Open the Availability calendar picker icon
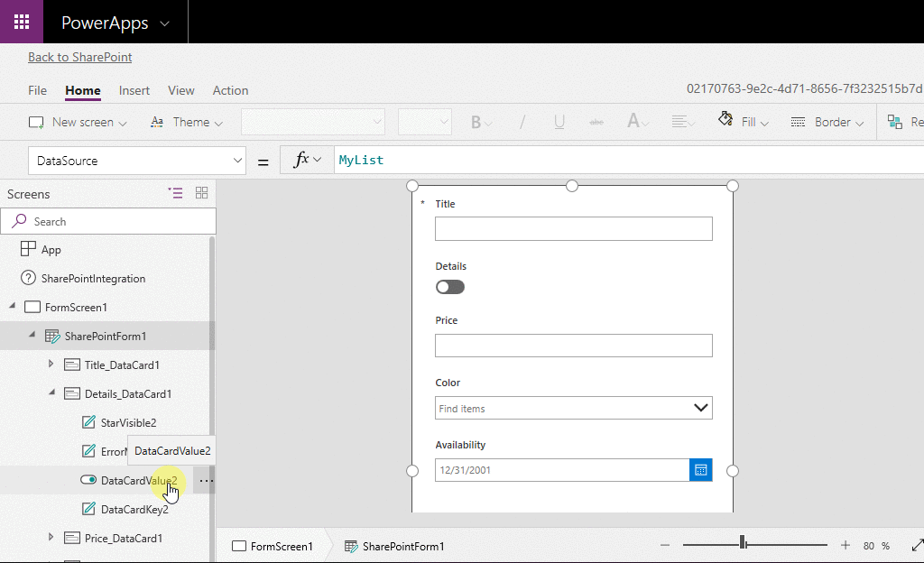 (700, 470)
